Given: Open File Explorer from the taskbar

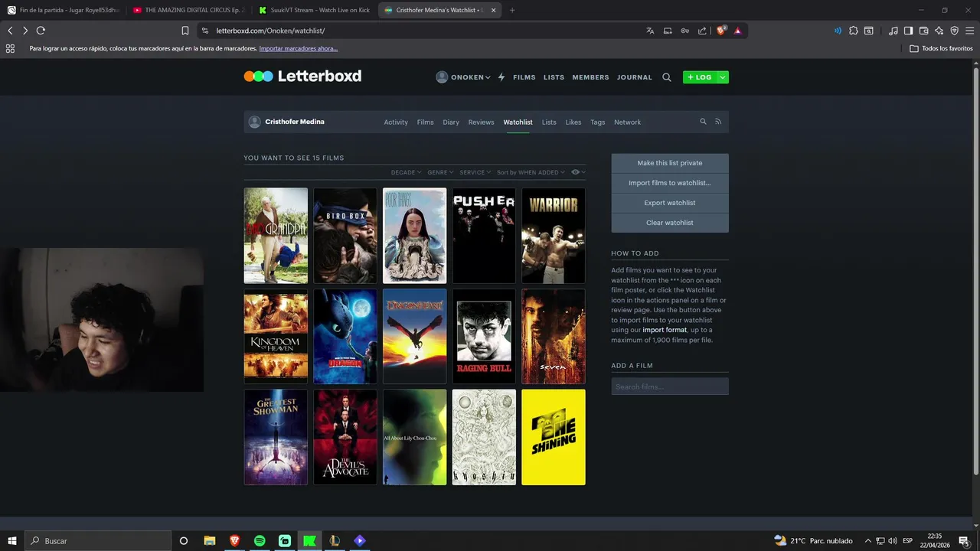Looking at the screenshot, I should click(210, 540).
